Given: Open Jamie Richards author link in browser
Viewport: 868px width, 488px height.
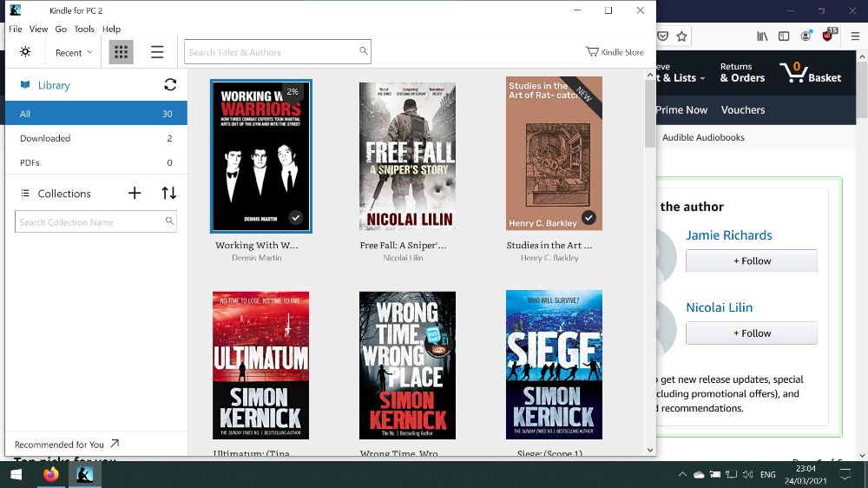Looking at the screenshot, I should pos(728,234).
